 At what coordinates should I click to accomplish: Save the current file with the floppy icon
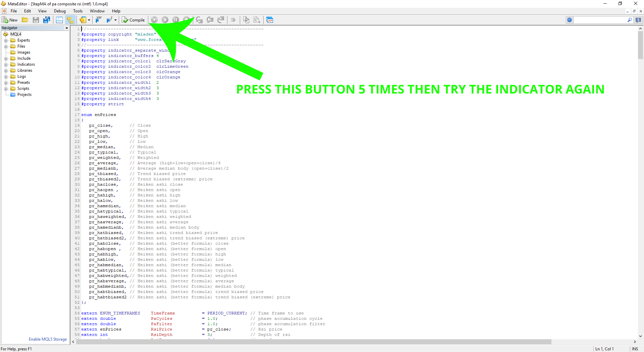pyautogui.click(x=36, y=20)
